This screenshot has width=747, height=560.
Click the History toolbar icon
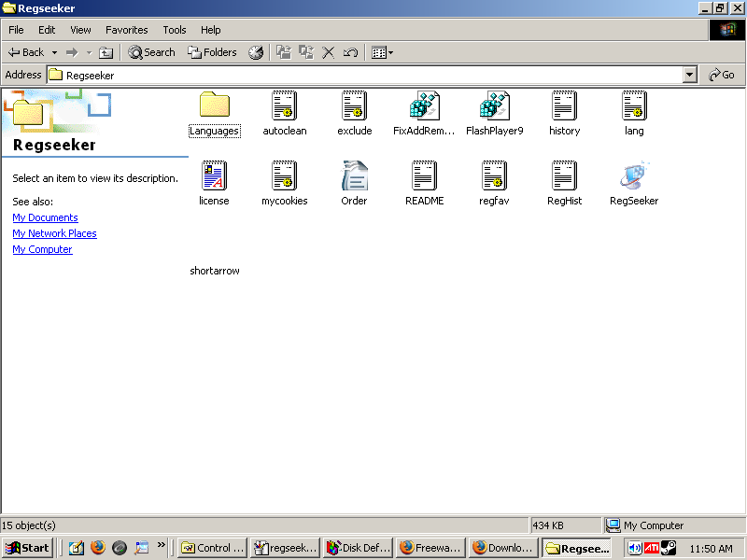[x=256, y=52]
